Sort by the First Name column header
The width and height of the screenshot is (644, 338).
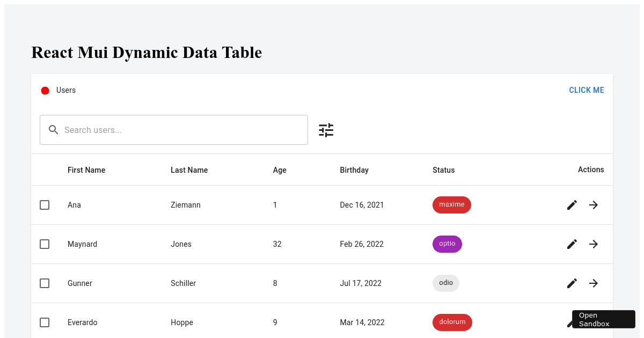tap(86, 170)
